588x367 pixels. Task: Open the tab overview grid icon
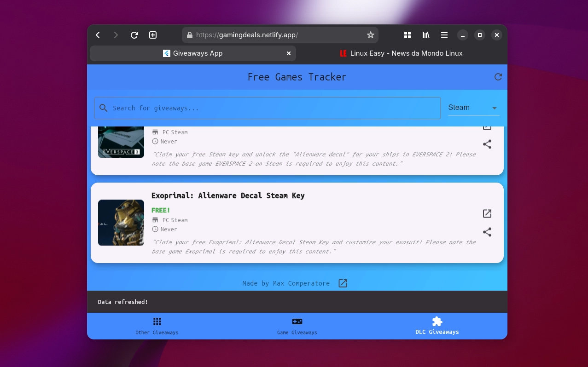tap(408, 35)
